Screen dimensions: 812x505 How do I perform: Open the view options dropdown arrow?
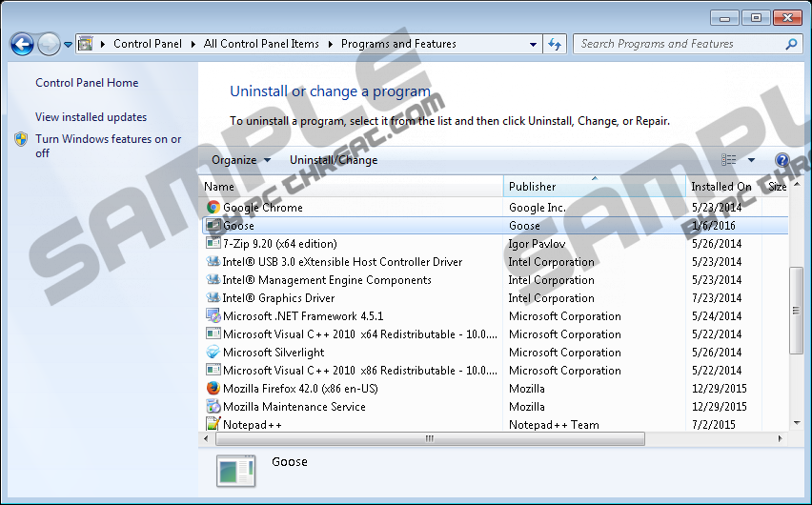(751, 160)
